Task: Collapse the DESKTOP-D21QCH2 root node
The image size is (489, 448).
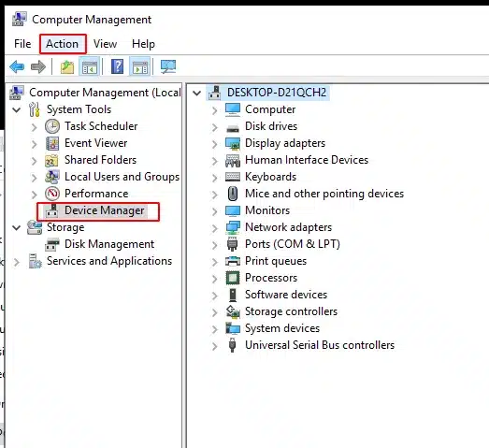Action: pos(196,93)
